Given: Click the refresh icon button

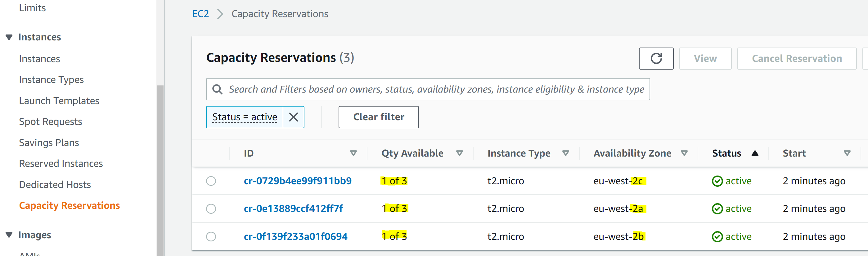Looking at the screenshot, I should [x=656, y=58].
